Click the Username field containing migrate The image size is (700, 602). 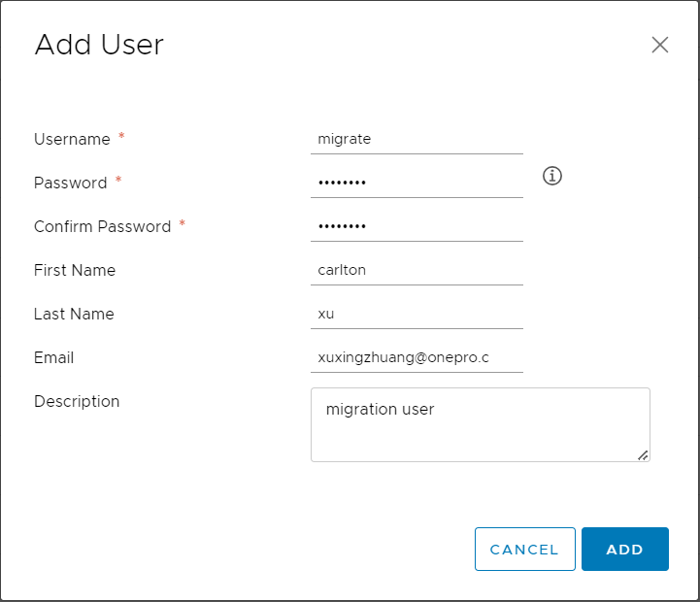[x=417, y=139]
